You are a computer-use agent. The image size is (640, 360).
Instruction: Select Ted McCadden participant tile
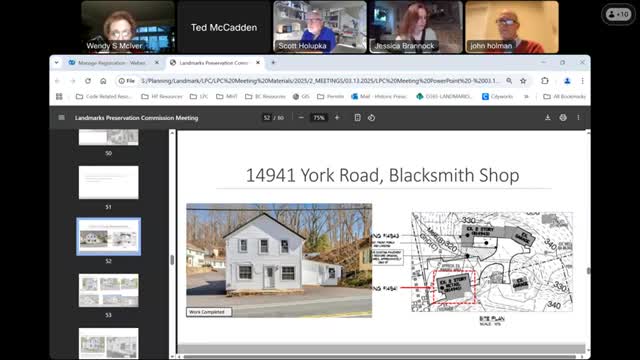point(224,27)
